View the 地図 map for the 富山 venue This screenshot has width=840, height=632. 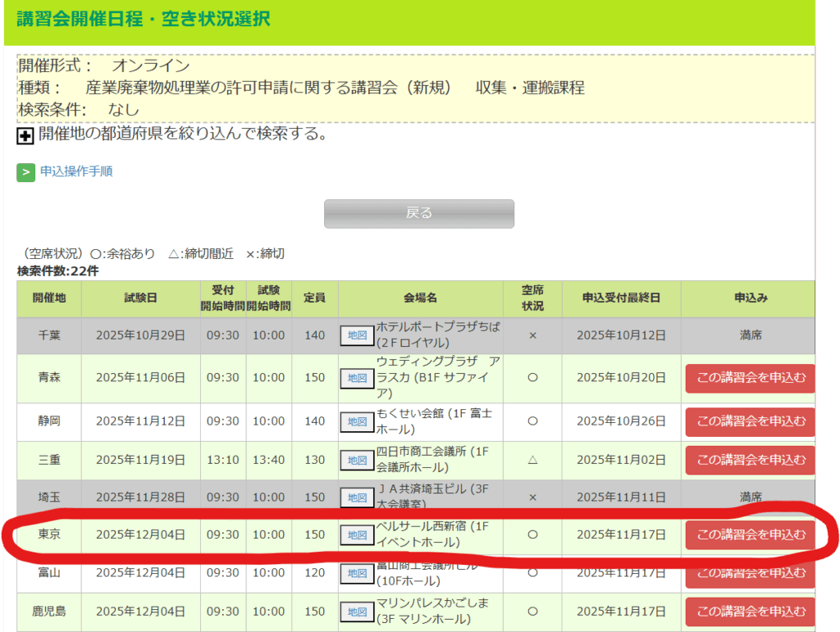(x=357, y=573)
